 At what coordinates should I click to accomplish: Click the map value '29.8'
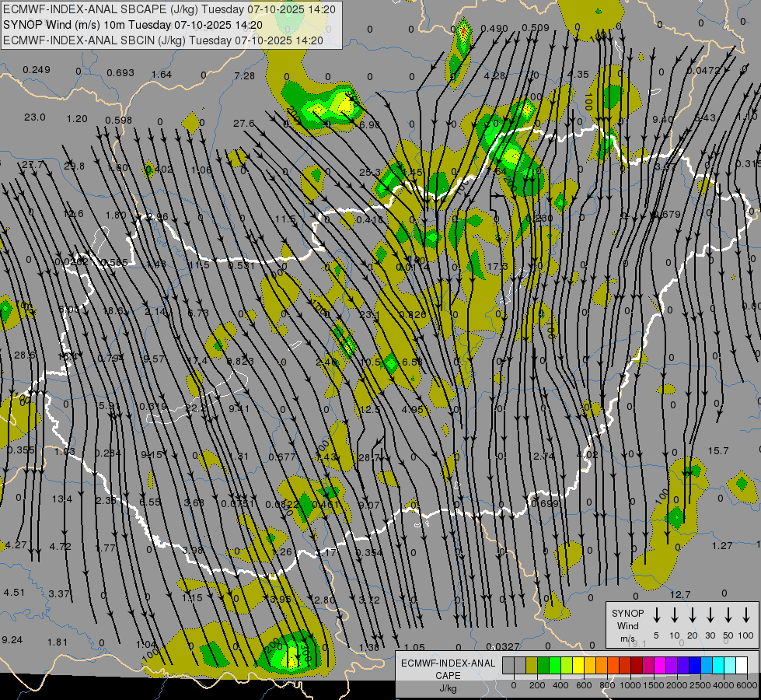(x=75, y=166)
